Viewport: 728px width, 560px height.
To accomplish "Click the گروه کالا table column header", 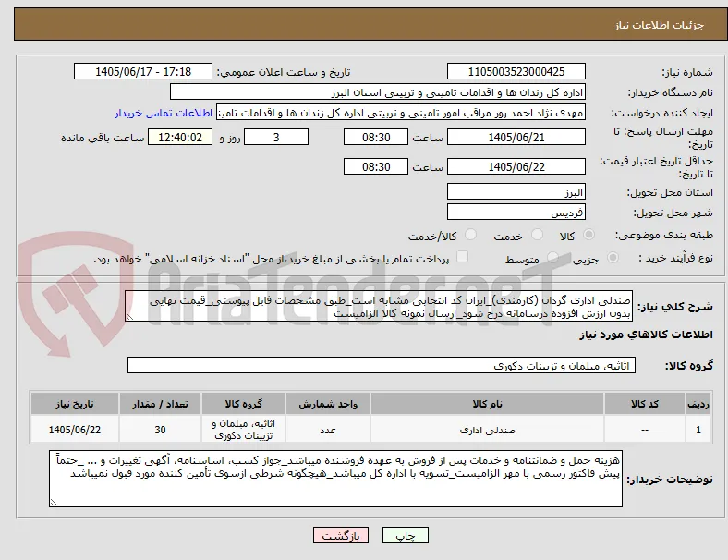I will click(x=243, y=404).
